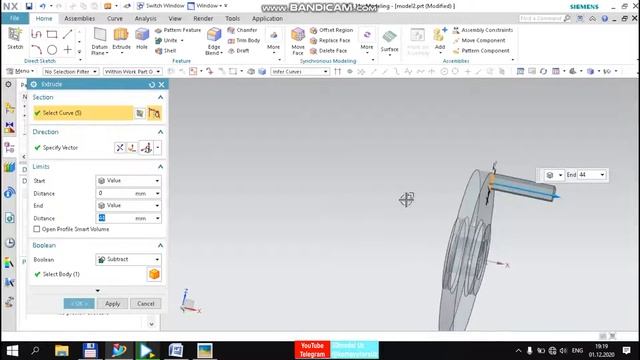Reset the Extrude dialog

pyautogui.click(x=152, y=84)
